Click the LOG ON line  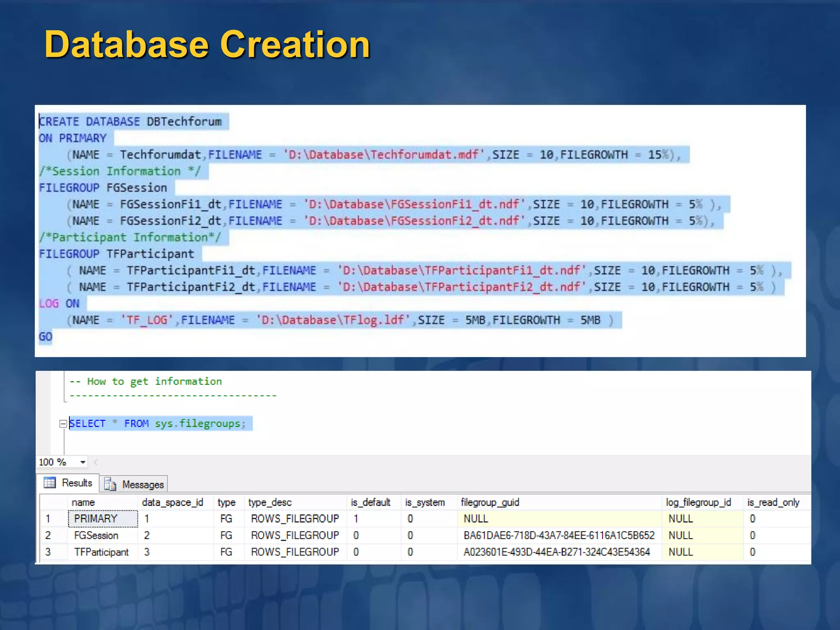59,304
